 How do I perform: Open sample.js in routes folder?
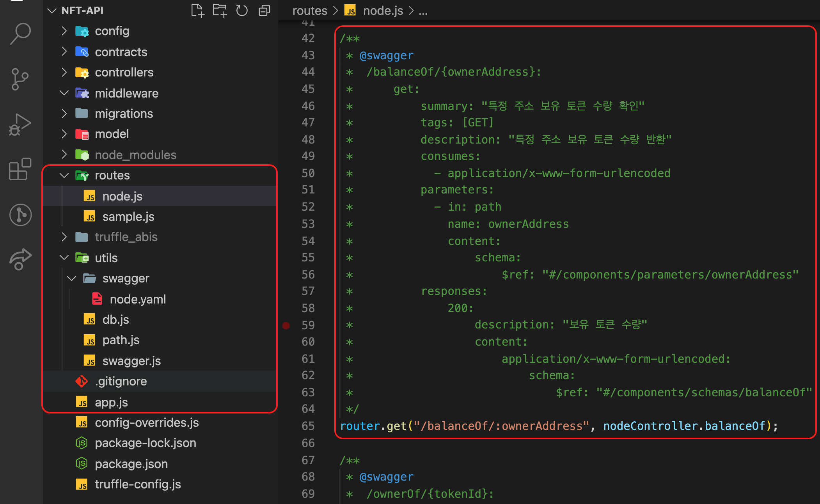(x=128, y=217)
